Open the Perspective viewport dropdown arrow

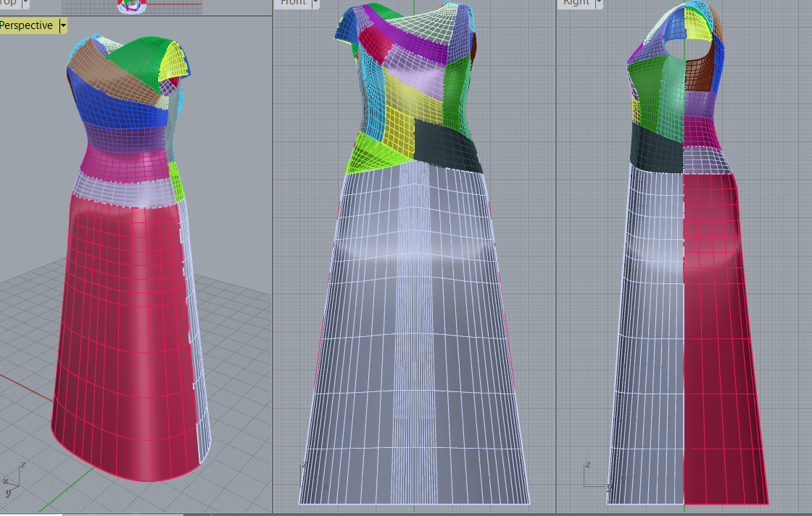pyautogui.click(x=63, y=25)
